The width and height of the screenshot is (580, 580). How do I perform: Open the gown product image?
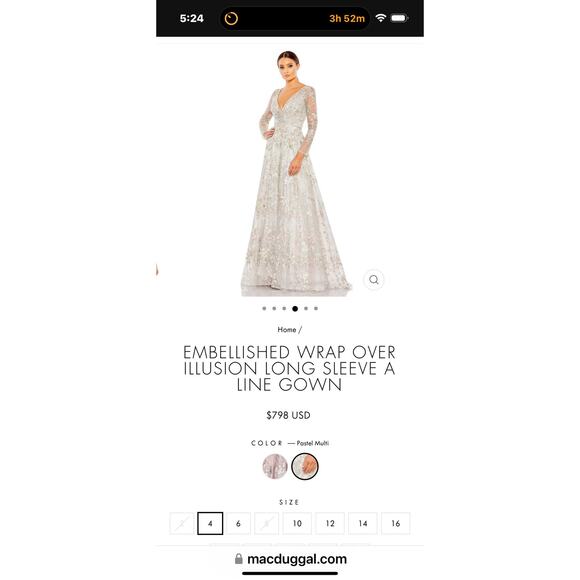[x=292, y=173]
